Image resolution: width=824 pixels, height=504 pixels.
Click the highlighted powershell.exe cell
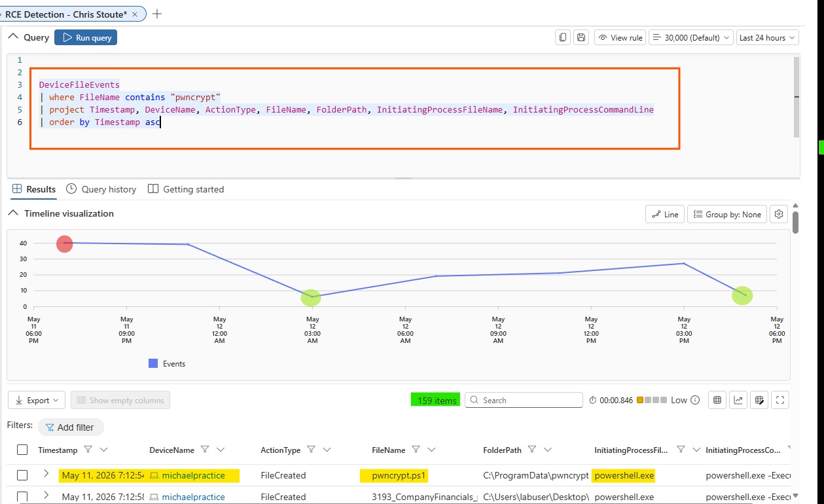(x=624, y=475)
